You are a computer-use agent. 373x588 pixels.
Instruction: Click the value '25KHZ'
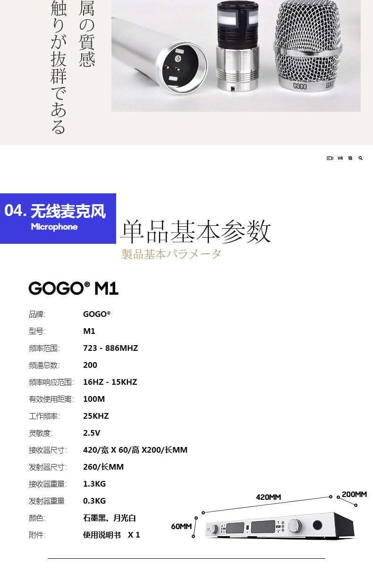pos(96,416)
